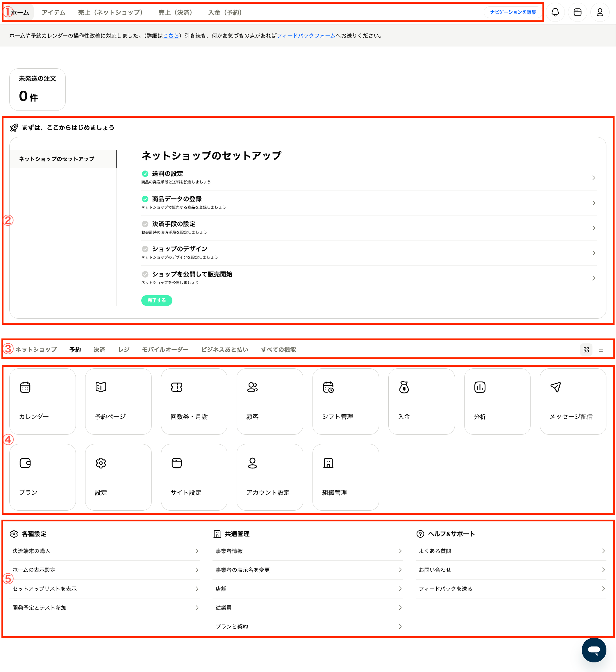Open the notifications bell icon
This screenshot has width=616, height=672.
click(555, 12)
